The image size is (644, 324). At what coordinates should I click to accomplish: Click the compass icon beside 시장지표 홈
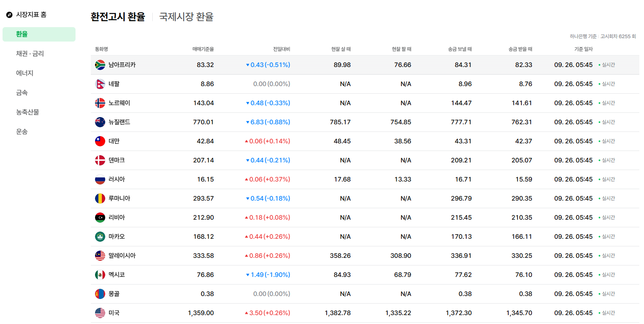pos(9,15)
